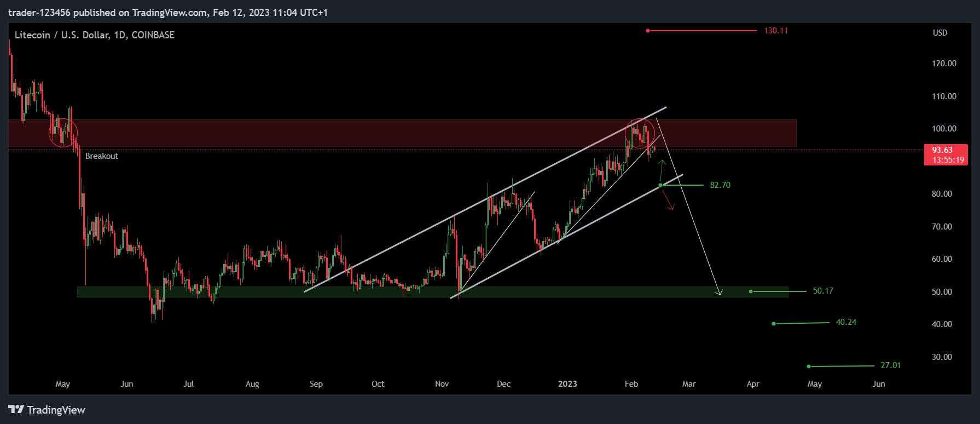The image size is (980, 424).
Task: Click the 120.00 price axis value
Action: pos(944,64)
